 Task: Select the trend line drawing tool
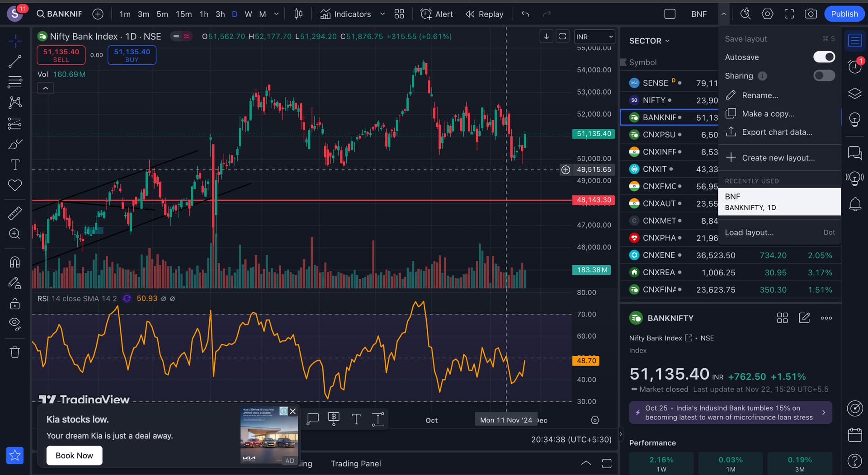15,61
